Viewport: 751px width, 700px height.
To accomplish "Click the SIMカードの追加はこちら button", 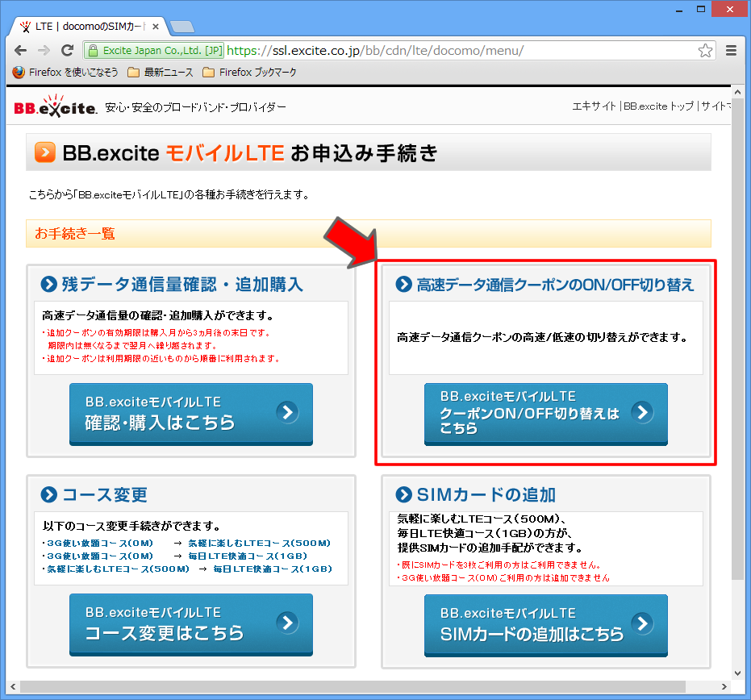I will pyautogui.click(x=545, y=625).
